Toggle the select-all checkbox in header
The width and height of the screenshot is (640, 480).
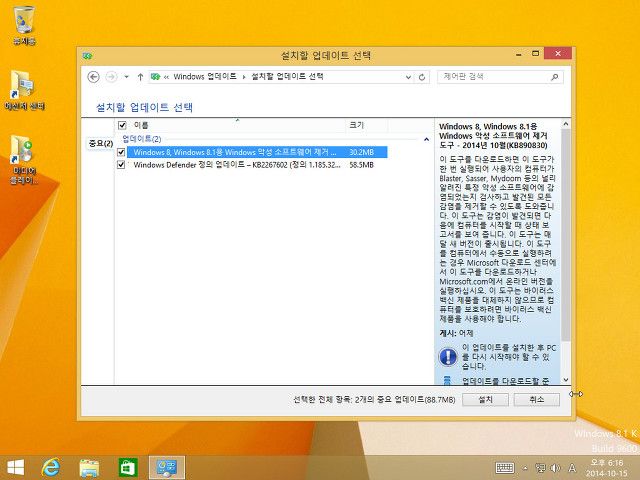(122, 125)
